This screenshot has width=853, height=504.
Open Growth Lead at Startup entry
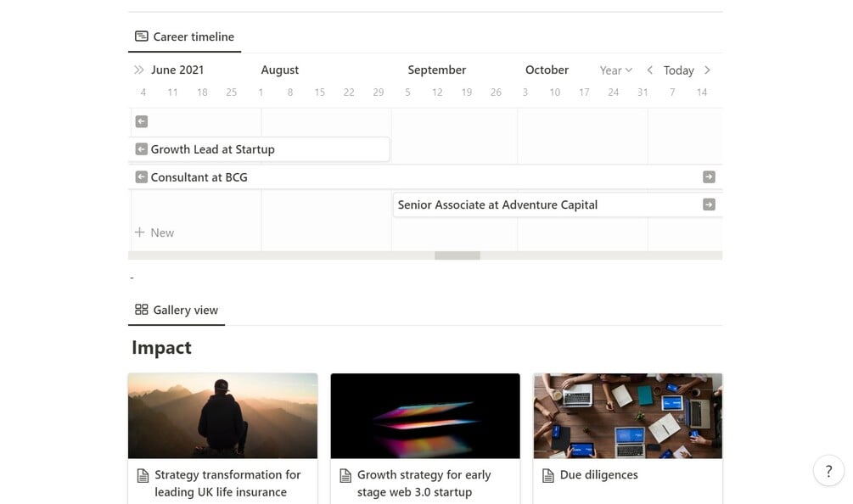(260, 149)
